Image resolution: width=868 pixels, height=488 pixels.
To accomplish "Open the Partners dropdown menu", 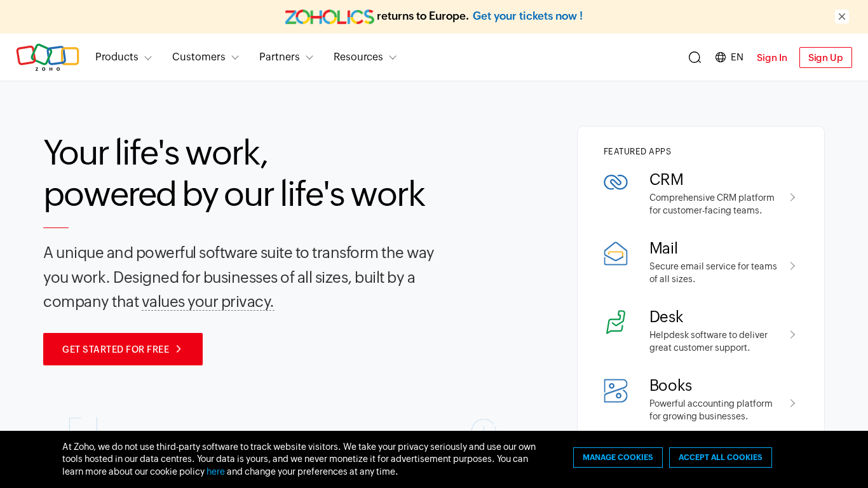I will pyautogui.click(x=286, y=57).
